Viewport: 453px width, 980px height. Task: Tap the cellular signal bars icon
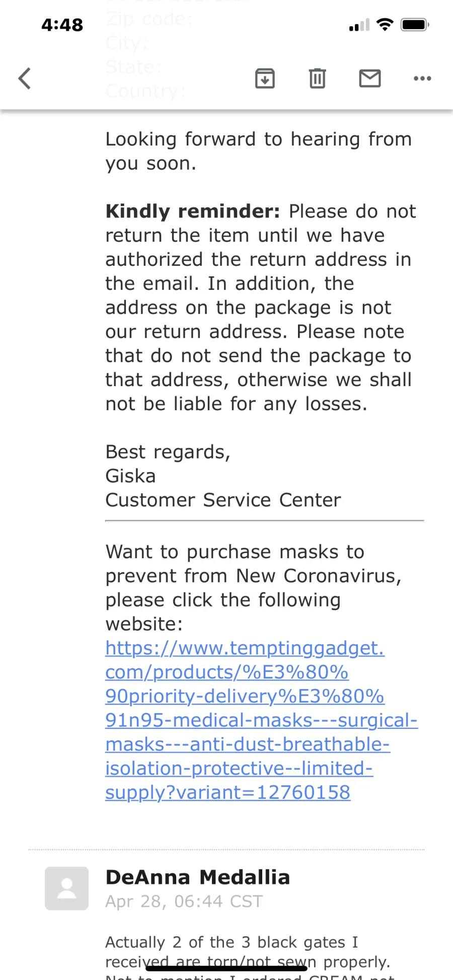(x=359, y=25)
